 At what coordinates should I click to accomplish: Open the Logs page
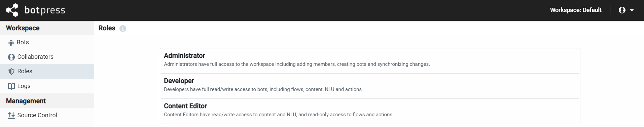[47, 86]
